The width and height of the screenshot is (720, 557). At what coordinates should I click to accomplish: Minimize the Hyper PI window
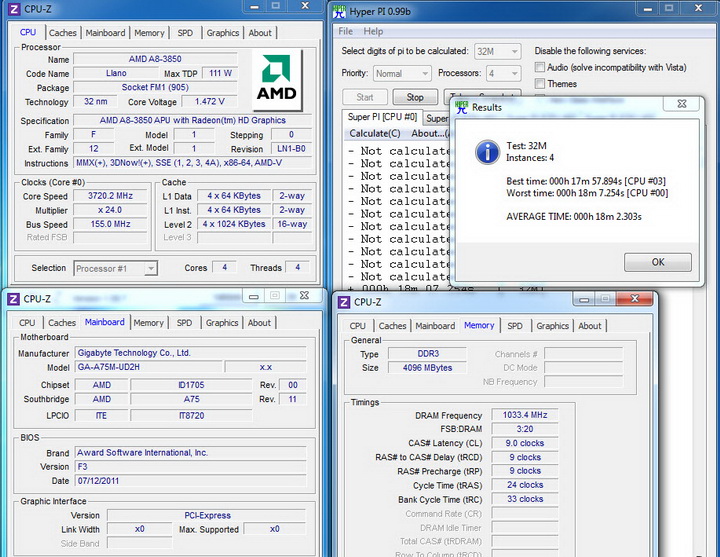tap(648, 8)
